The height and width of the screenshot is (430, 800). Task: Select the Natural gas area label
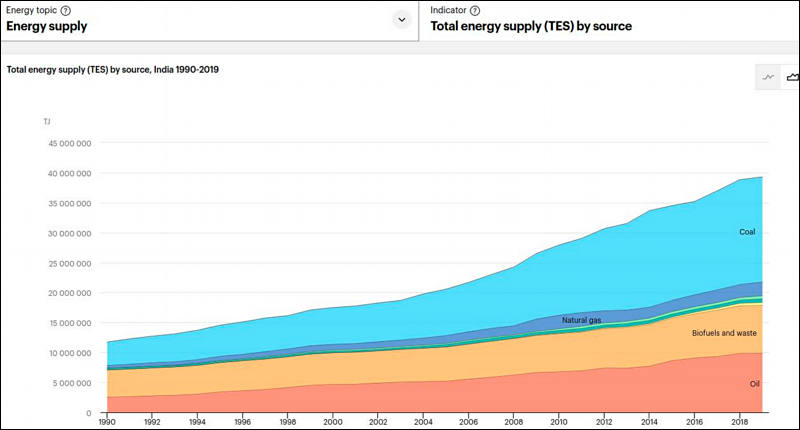point(582,320)
